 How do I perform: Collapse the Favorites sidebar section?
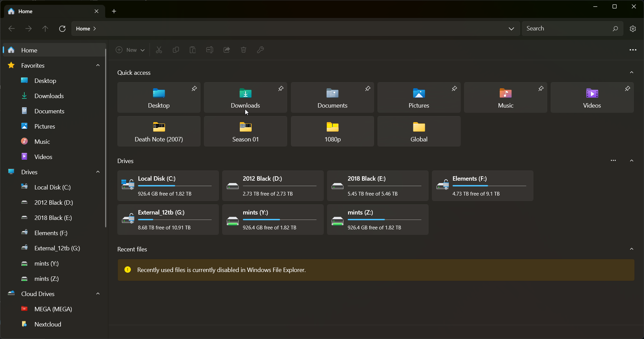(98, 65)
